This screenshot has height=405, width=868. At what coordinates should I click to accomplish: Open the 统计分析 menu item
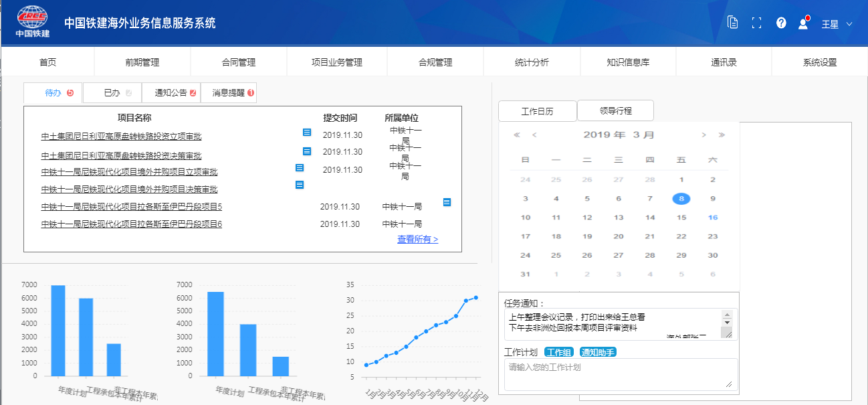[x=532, y=61]
